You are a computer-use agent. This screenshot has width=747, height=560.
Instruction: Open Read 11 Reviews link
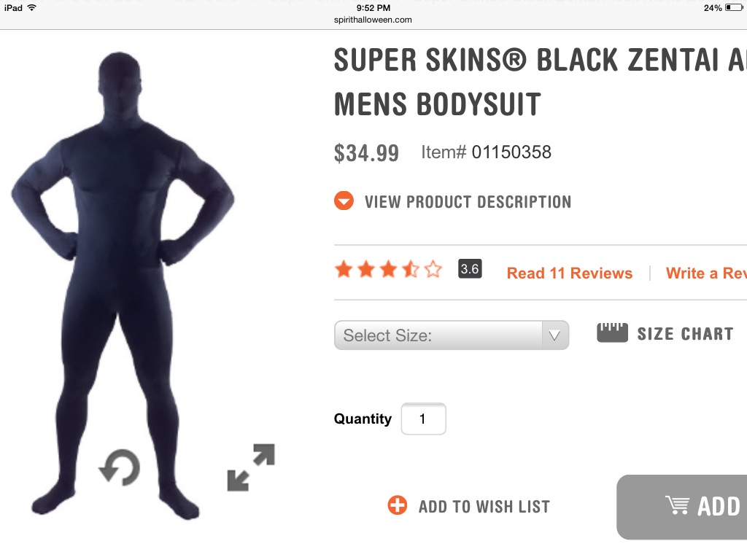570,273
